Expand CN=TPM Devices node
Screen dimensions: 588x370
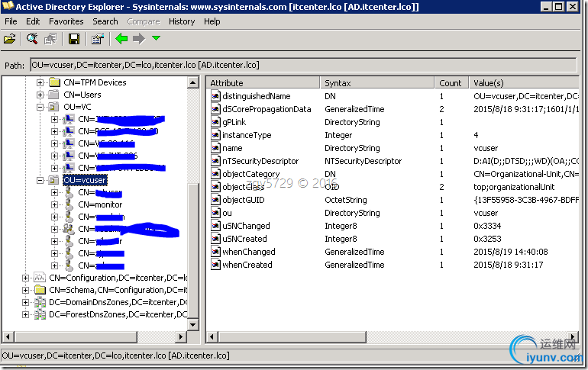(40, 82)
